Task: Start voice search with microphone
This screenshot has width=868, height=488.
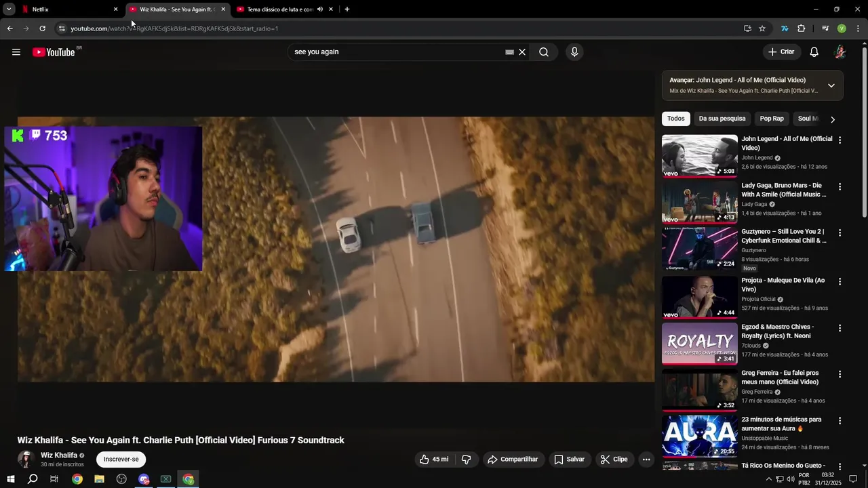Action: [x=574, y=52]
